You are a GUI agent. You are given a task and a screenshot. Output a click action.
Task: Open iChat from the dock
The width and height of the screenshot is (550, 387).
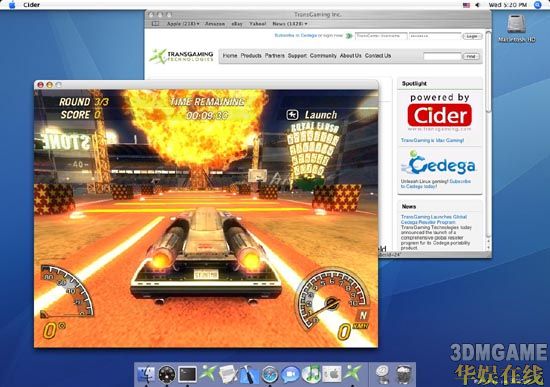tap(290, 374)
